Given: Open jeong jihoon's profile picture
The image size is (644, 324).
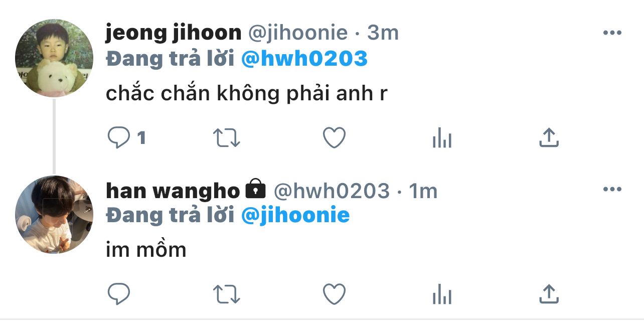Looking at the screenshot, I should click(x=54, y=59).
